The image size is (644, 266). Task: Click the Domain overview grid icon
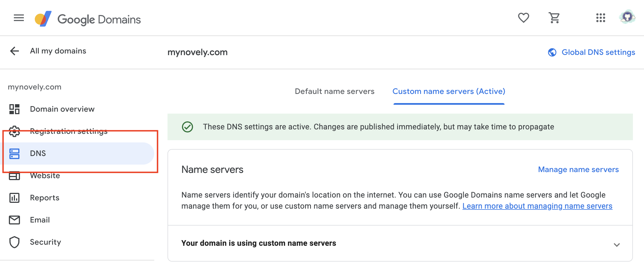[14, 109]
